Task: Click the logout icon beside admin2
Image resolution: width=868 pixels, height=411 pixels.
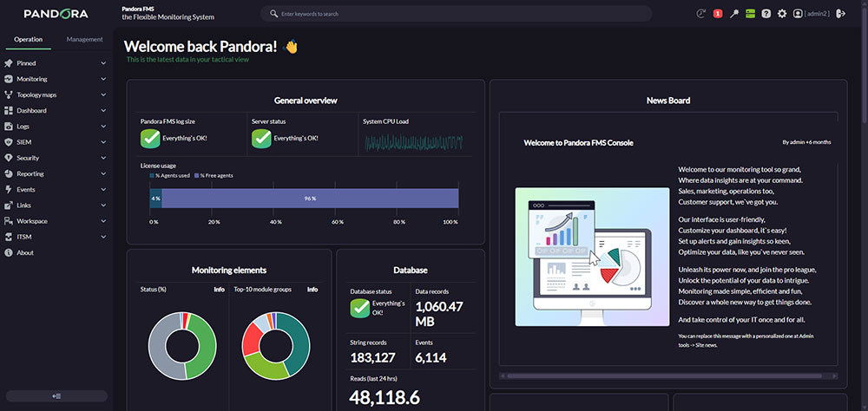Action: tap(841, 14)
